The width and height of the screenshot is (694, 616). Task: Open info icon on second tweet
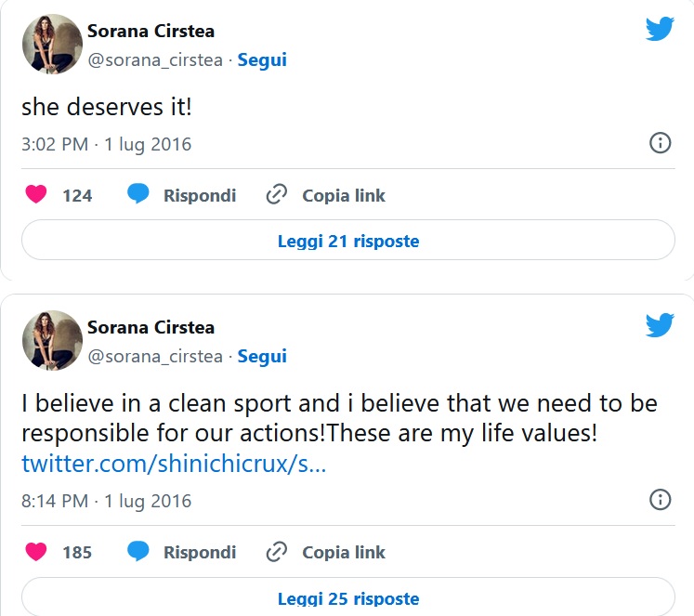click(660, 500)
